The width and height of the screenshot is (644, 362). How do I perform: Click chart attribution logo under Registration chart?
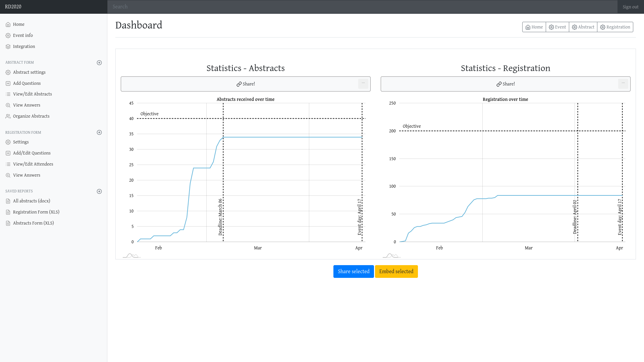point(391,256)
